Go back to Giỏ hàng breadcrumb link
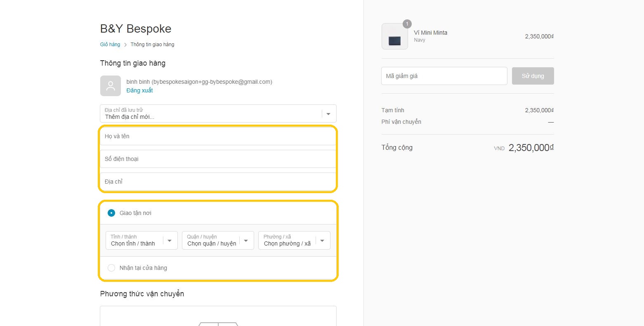Image resolution: width=644 pixels, height=326 pixels. 110,45
